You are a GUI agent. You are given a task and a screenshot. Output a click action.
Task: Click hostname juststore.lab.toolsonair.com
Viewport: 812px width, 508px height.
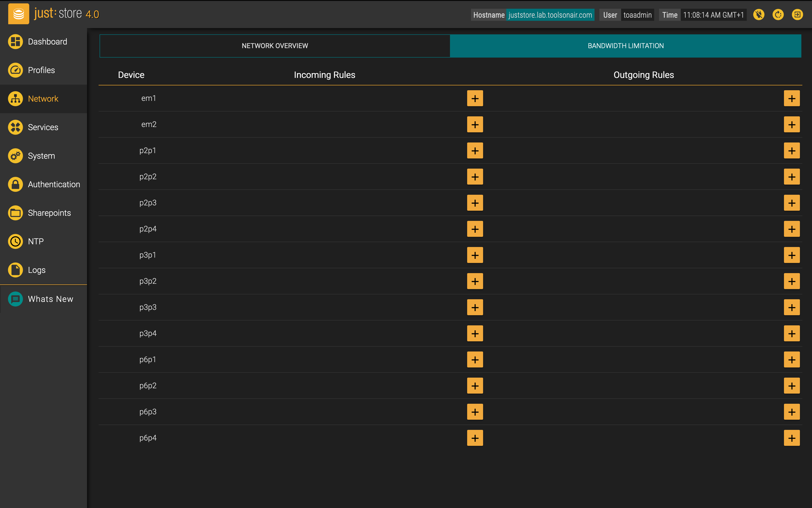point(550,15)
